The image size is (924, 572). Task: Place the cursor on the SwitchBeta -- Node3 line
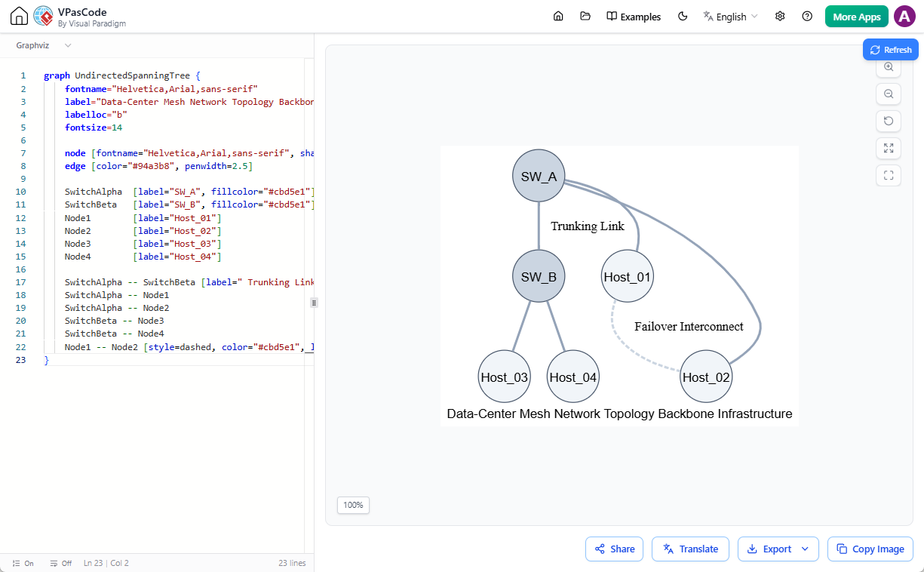click(x=115, y=321)
